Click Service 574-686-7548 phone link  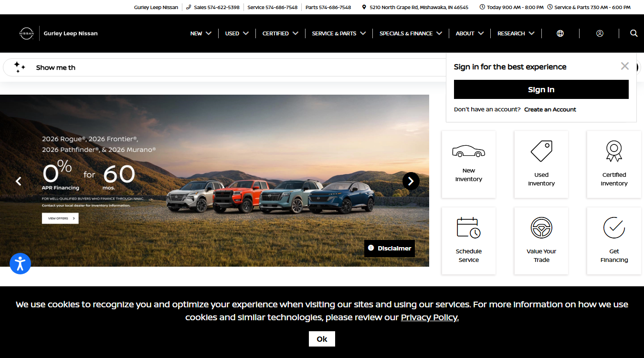coord(272,7)
